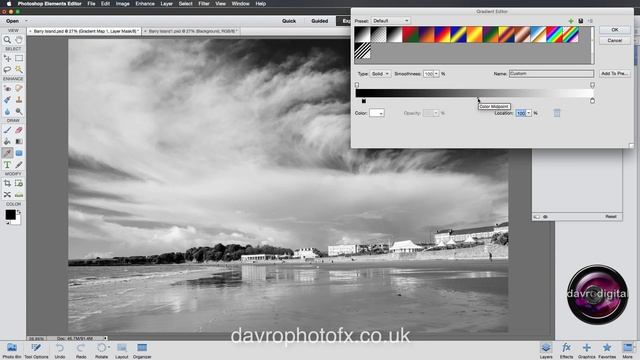Switch to Guided edit mode

click(320, 21)
